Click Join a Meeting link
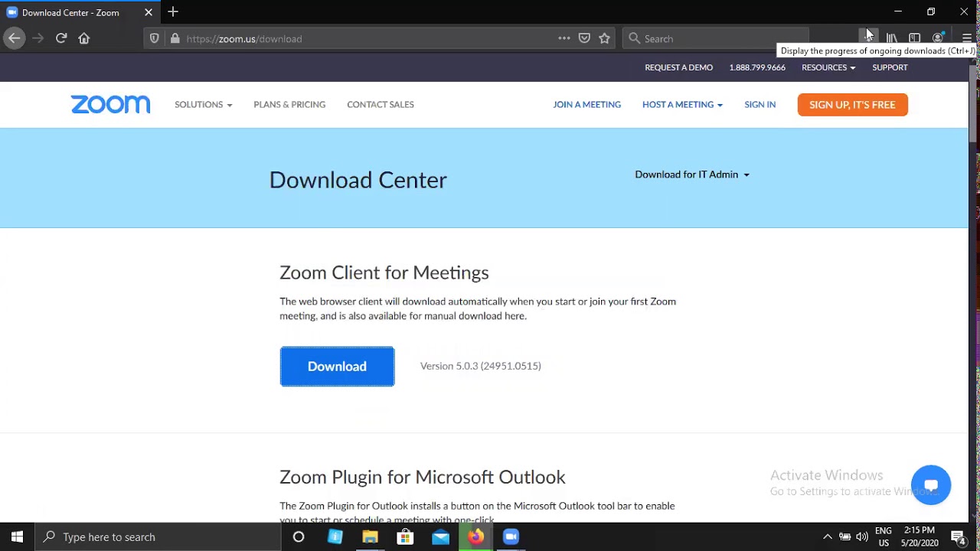Image resolution: width=980 pixels, height=551 pixels. point(587,105)
